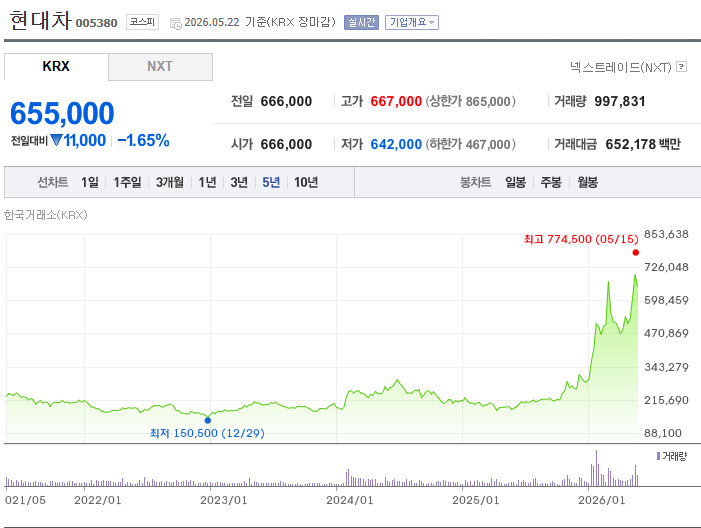Viewport: 701px width, 528px height.
Task: Click the 거래량 value 997,831
Action: click(620, 101)
